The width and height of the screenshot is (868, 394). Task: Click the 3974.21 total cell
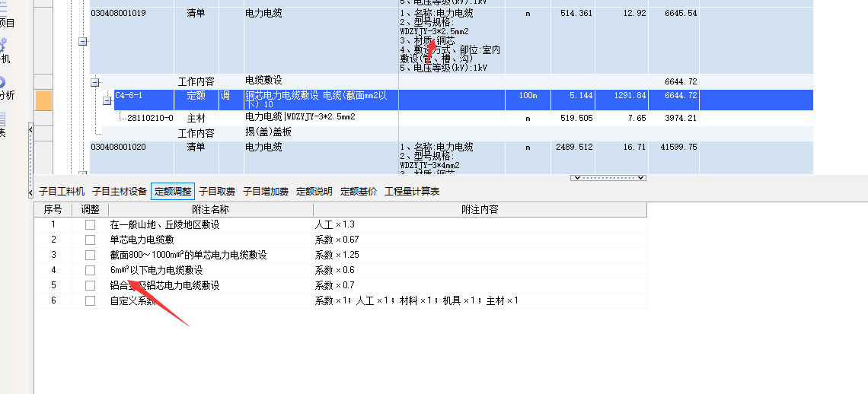(674, 118)
